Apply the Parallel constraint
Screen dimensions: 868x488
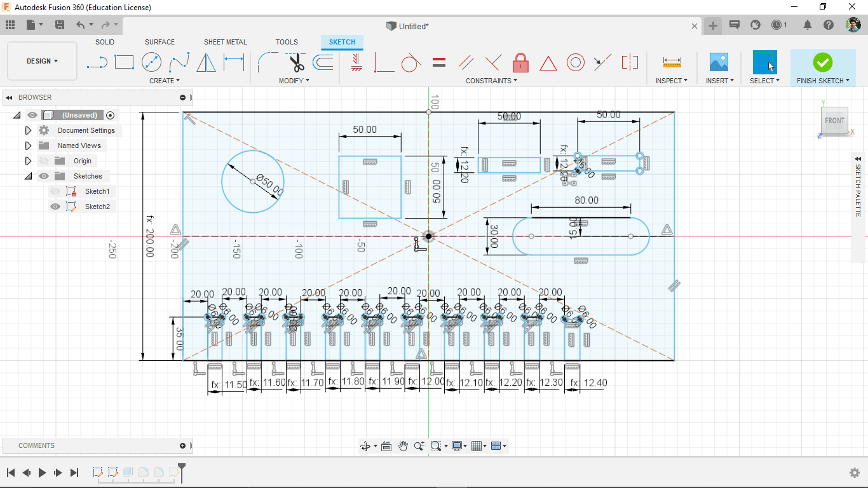[466, 62]
